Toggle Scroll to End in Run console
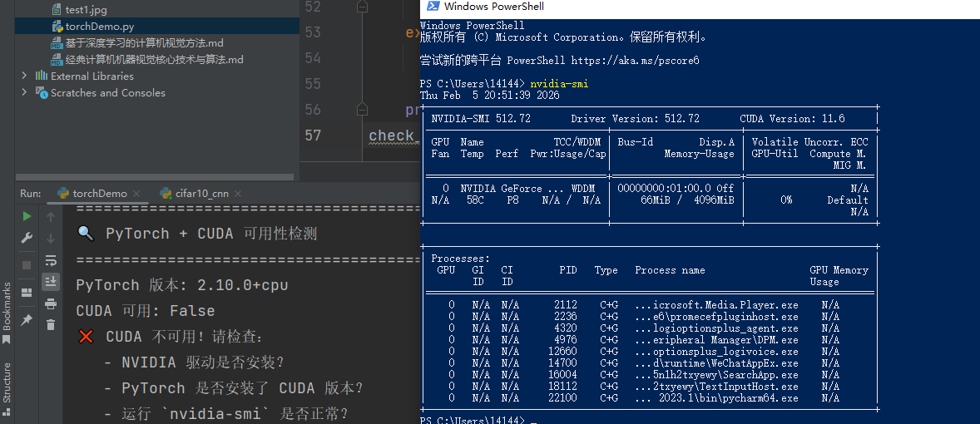 tap(51, 282)
